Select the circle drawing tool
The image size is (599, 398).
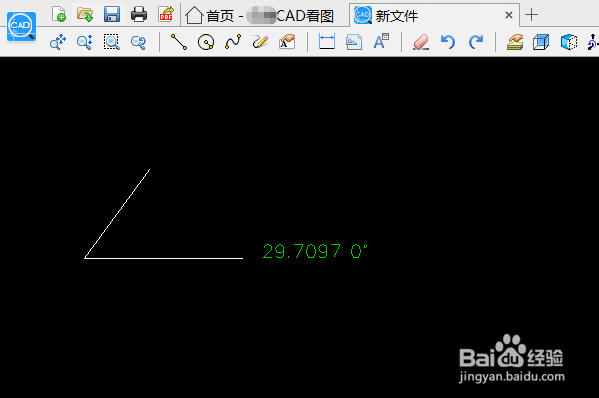tap(206, 42)
